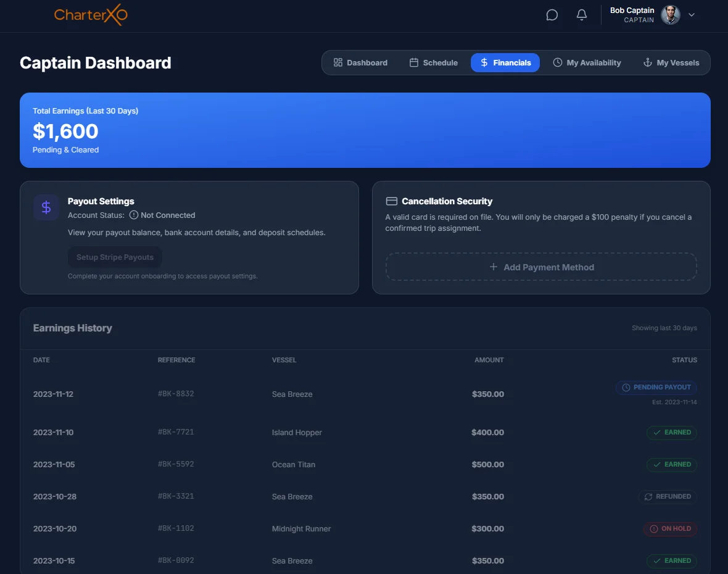Click the date 2023-10-28
The width and height of the screenshot is (728, 574).
(x=55, y=496)
